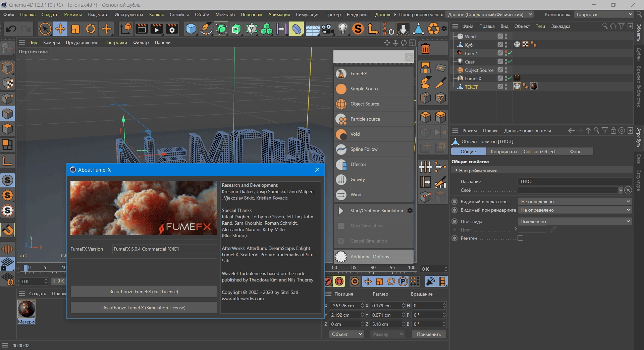This screenshot has height=350, width=644.
Task: Open Цвет вида dropdown
Action: click(x=575, y=221)
